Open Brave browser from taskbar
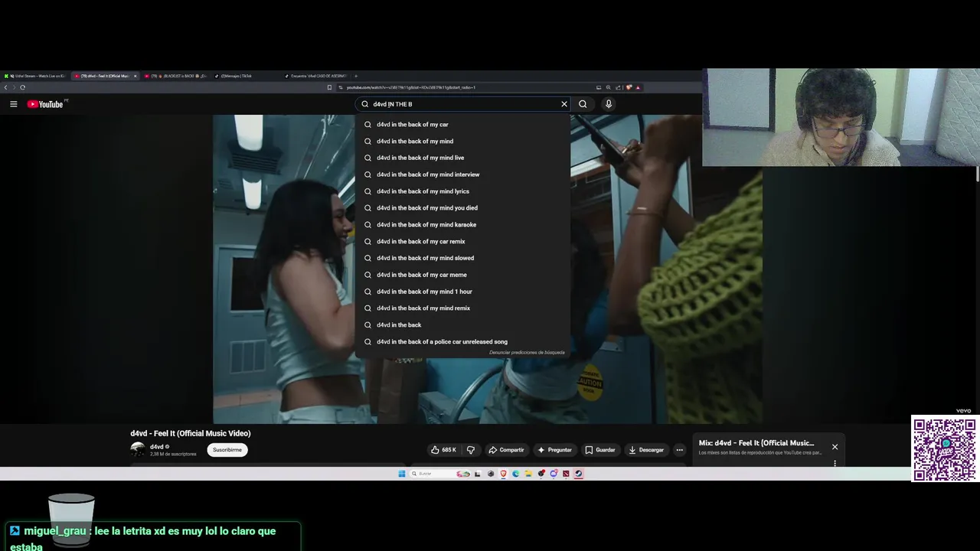The image size is (980, 551). (x=503, y=474)
